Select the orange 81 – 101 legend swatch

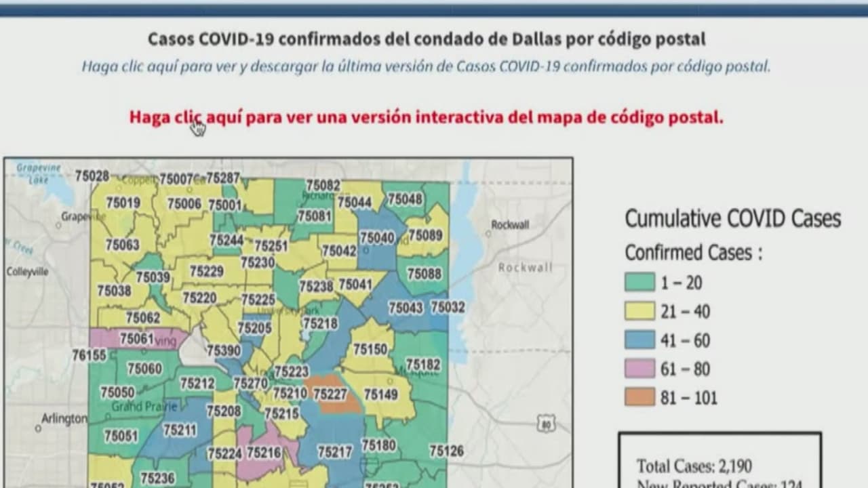click(x=639, y=398)
